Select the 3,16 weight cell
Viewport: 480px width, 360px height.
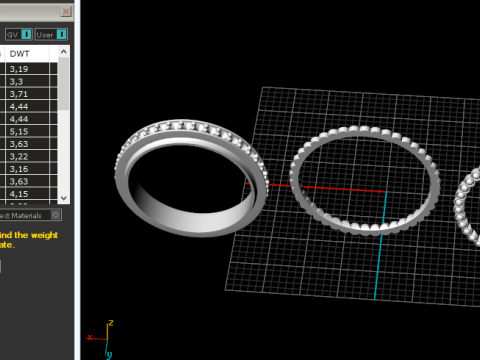coord(27,169)
